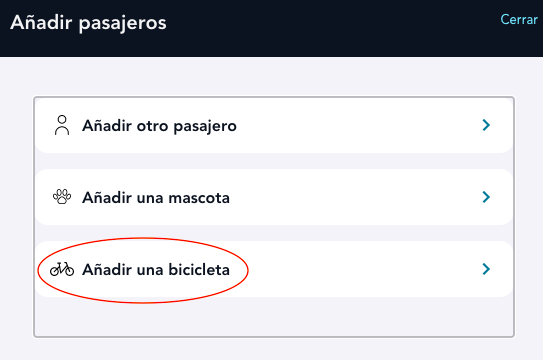Click the gap between pet and bicycle rows

click(x=274, y=233)
